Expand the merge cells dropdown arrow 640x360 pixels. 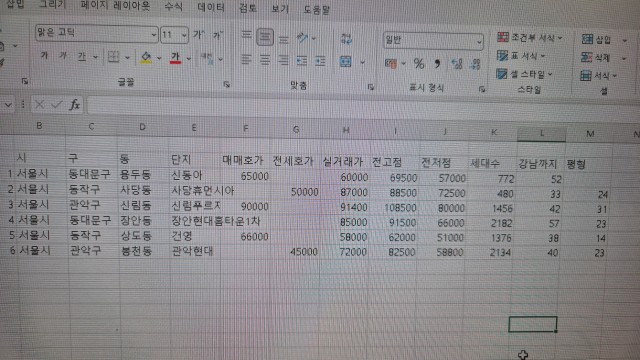pos(362,62)
